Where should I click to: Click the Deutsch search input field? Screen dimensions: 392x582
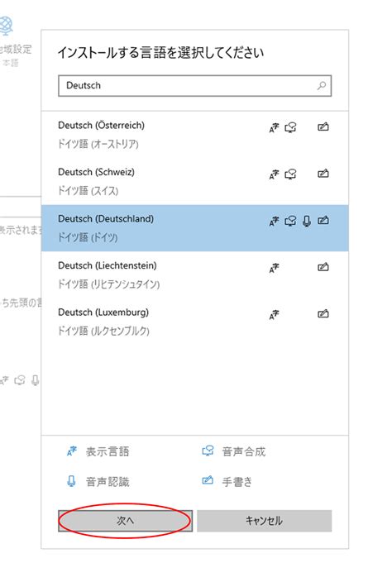click(194, 86)
